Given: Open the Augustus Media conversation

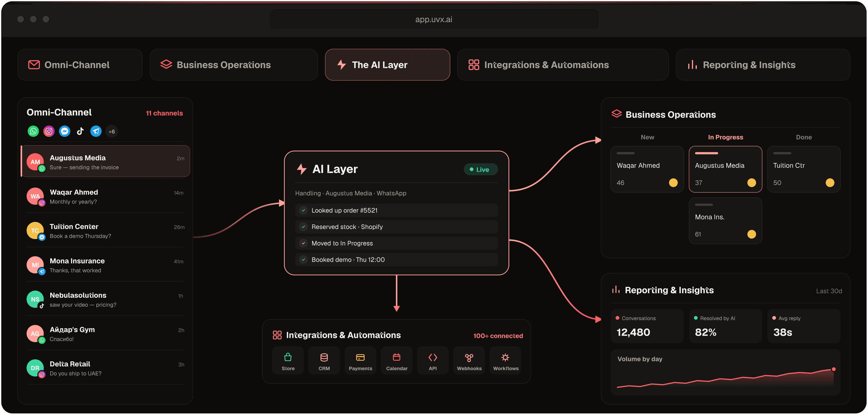Looking at the screenshot, I should pos(105,161).
